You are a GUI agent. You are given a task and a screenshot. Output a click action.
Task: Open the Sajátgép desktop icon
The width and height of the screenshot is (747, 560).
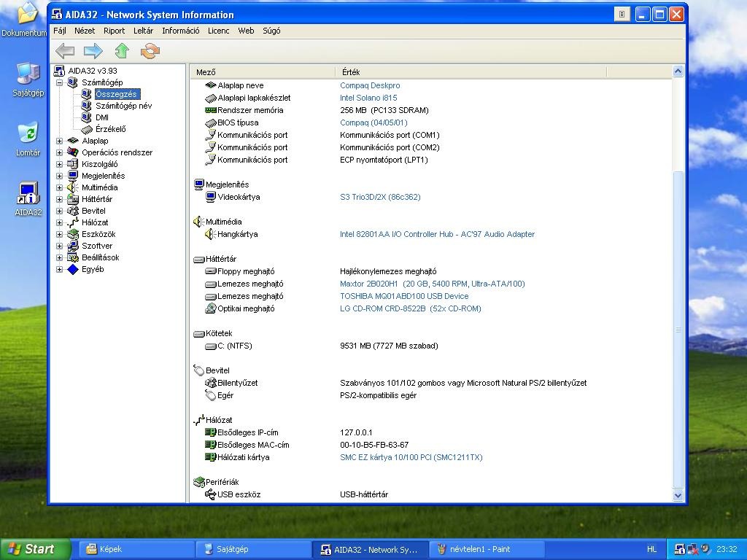(x=28, y=80)
